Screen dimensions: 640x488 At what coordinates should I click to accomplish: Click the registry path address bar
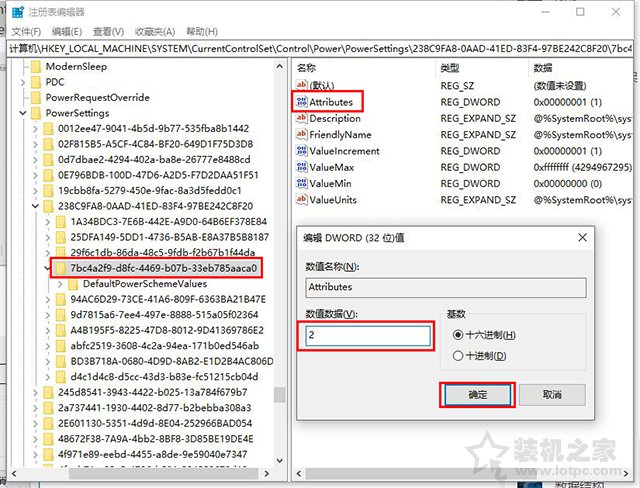click(320, 49)
